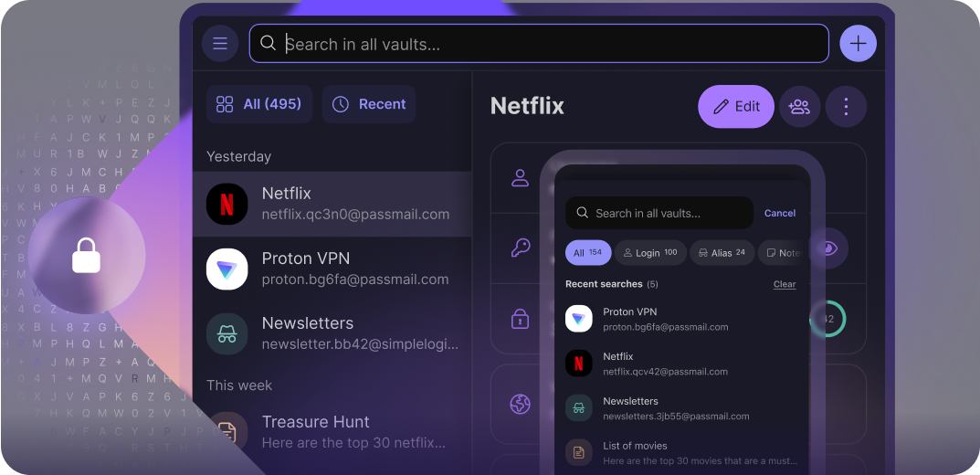Screen dimensions: 980x475
Task: Select the Login 100 filter chip
Action: pos(650,252)
